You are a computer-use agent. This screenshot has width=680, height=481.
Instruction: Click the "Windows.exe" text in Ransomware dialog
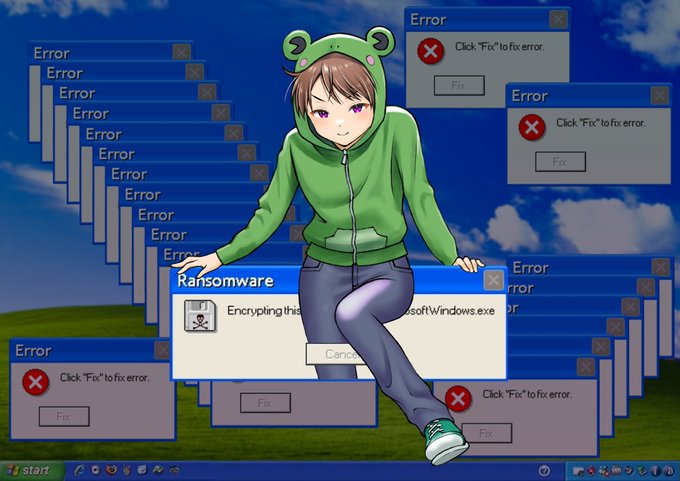(456, 311)
